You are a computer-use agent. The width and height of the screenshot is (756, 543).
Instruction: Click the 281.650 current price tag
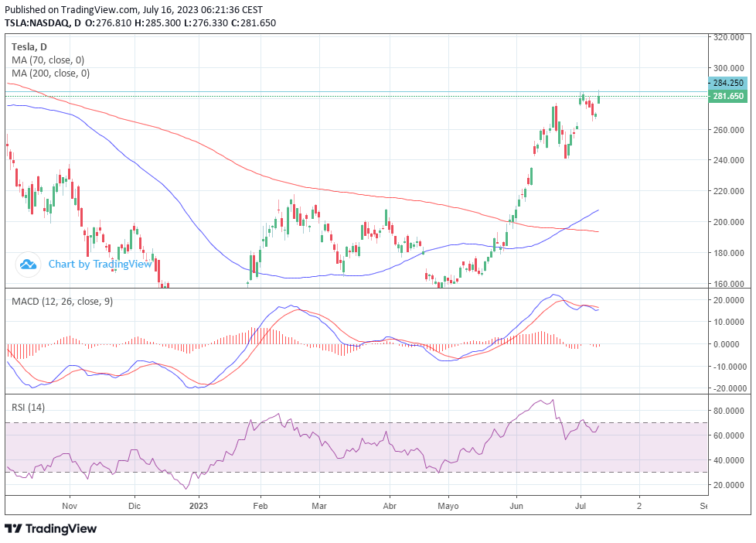click(728, 96)
